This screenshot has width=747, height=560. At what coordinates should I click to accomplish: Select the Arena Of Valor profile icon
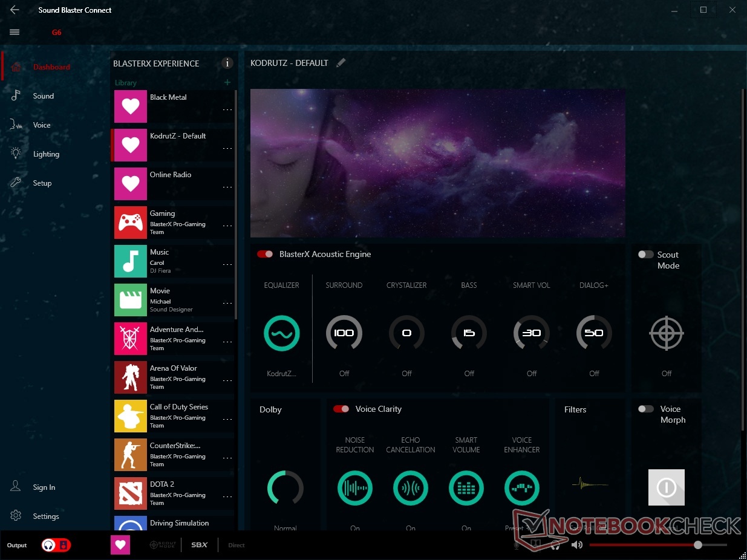pos(131,377)
